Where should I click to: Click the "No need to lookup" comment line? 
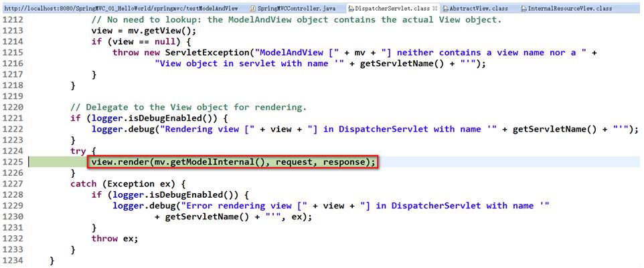[297, 19]
